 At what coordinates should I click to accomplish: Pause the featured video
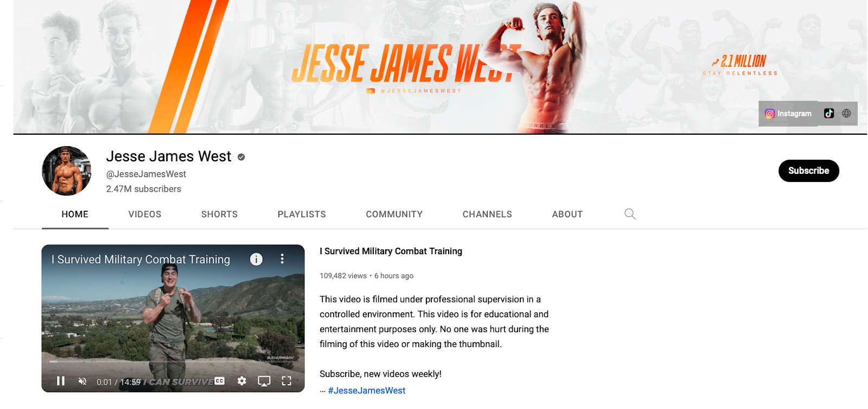click(x=61, y=381)
